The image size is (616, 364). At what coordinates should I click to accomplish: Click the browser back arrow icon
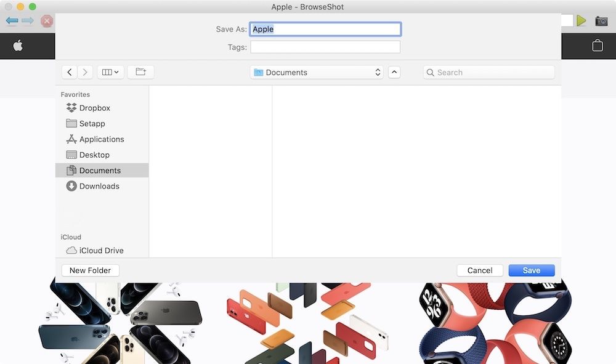[12, 21]
